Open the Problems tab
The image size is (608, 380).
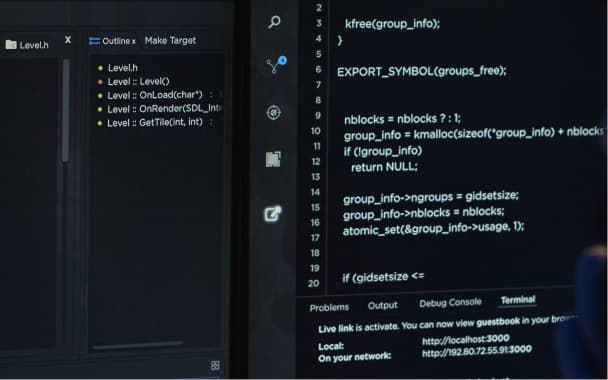tap(329, 307)
